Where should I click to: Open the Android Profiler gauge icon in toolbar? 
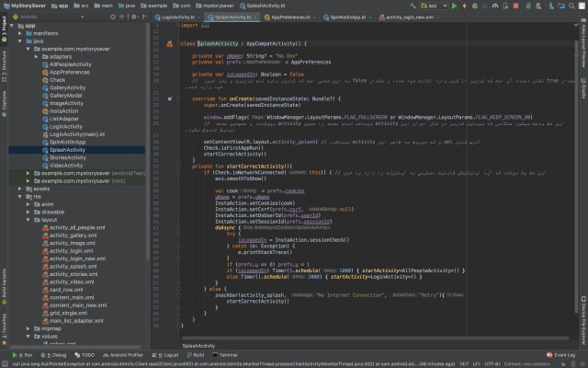[x=495, y=6]
